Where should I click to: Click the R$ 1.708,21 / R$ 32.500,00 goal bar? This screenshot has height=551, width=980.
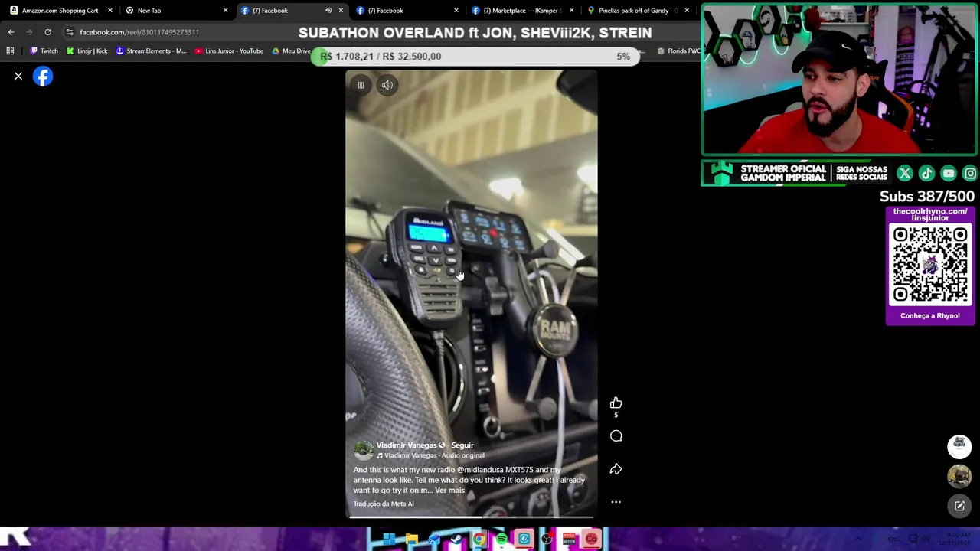point(475,57)
